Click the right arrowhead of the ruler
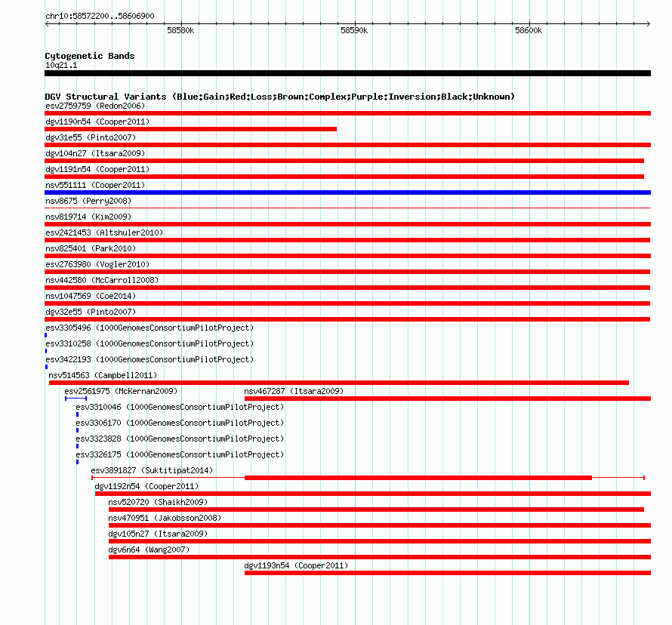The image size is (672, 625). pyautogui.click(x=649, y=23)
